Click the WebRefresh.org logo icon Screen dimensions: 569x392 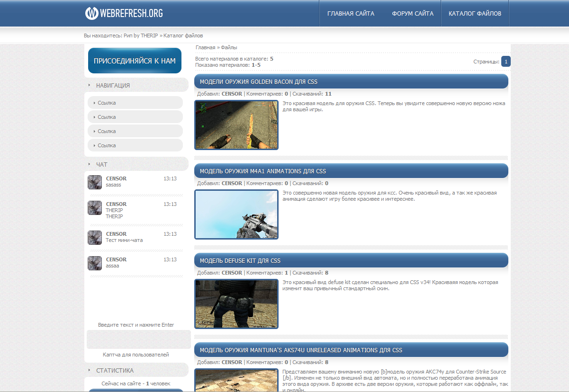(x=91, y=14)
